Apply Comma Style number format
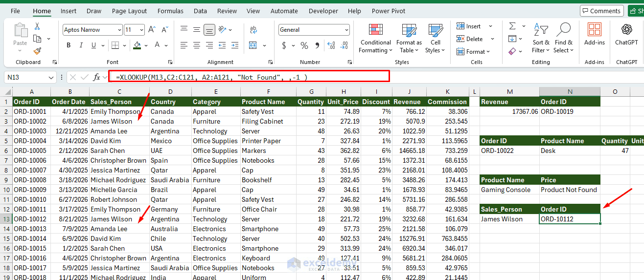 (x=317, y=45)
